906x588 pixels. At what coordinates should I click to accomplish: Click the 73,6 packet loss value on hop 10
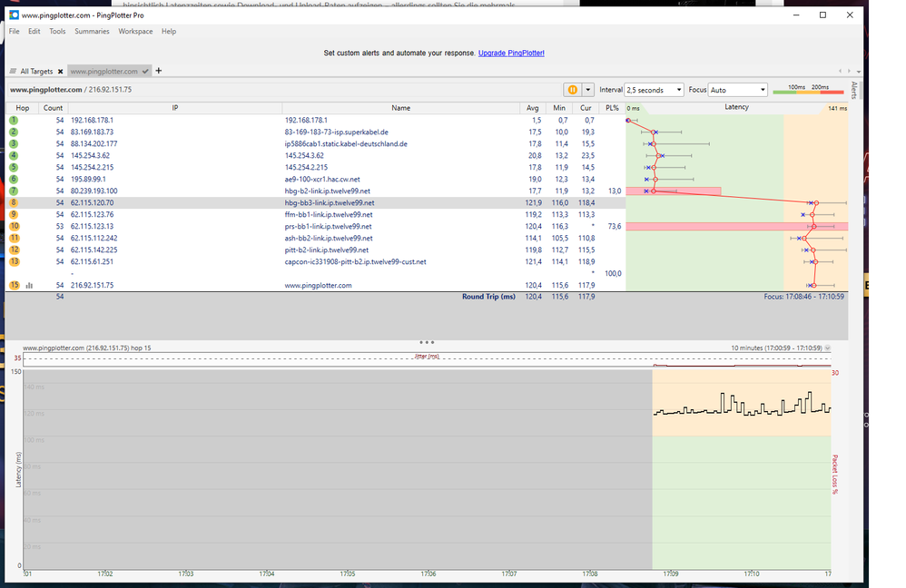(x=615, y=227)
